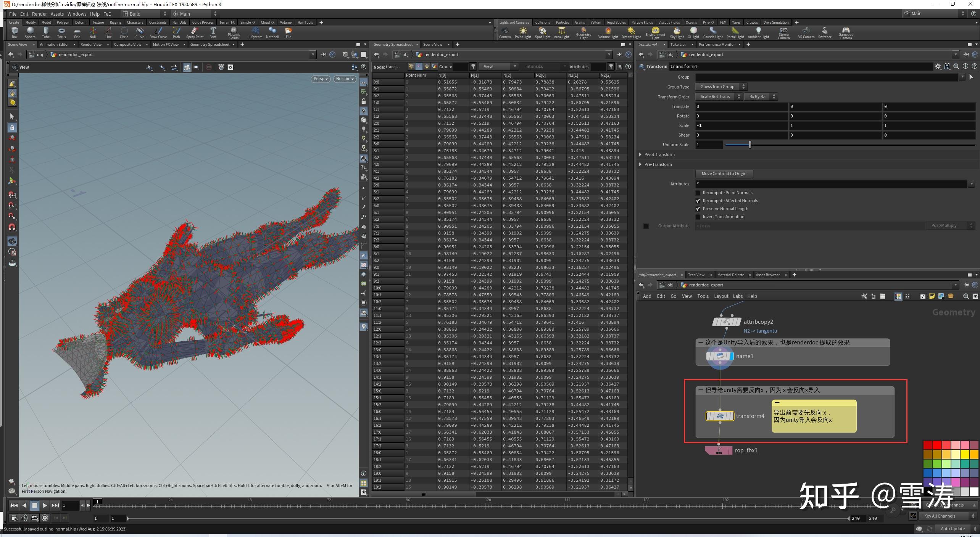Click the Move Centroid to Origin button
980x537 pixels.
pyautogui.click(x=724, y=174)
